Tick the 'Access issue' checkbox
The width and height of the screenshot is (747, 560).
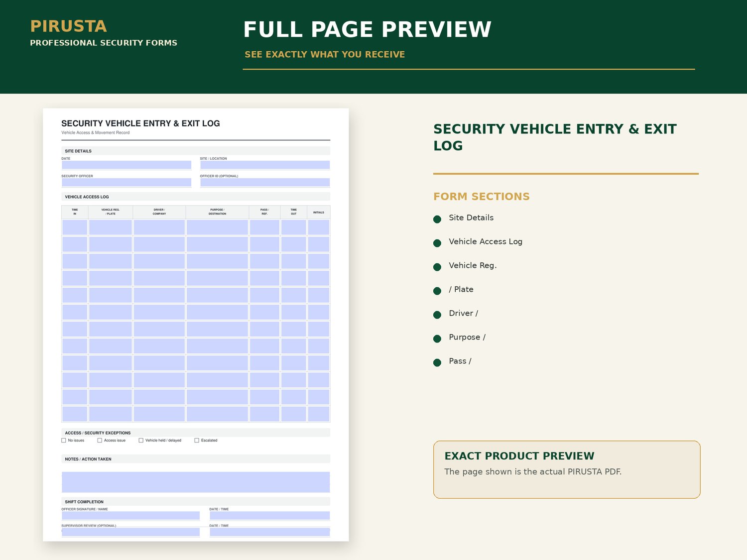[x=100, y=441]
